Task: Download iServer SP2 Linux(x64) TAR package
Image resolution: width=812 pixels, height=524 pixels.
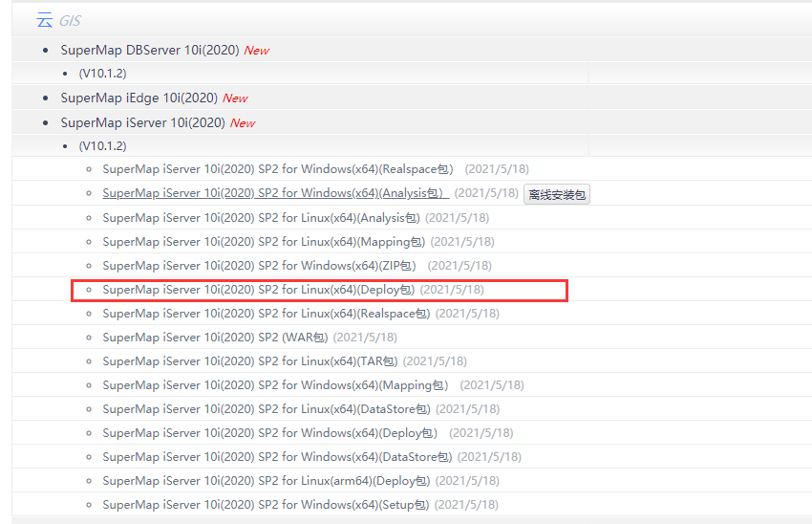Action: [x=250, y=361]
